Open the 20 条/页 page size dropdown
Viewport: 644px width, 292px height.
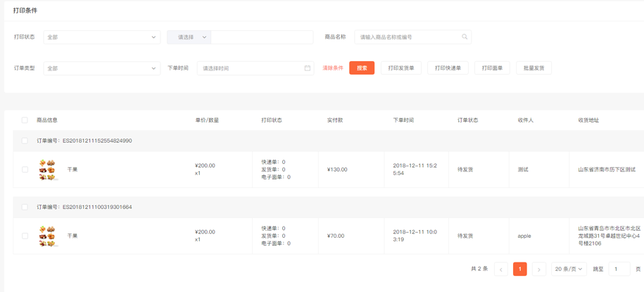pyautogui.click(x=569, y=269)
